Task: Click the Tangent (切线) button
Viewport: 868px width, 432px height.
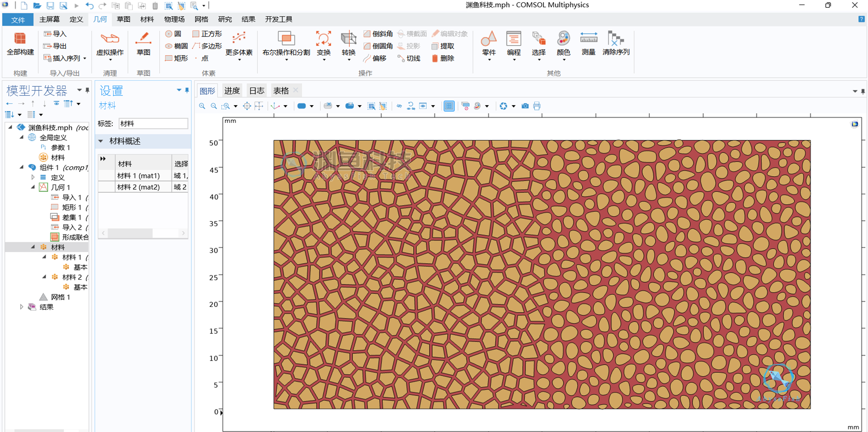Action: [x=409, y=58]
